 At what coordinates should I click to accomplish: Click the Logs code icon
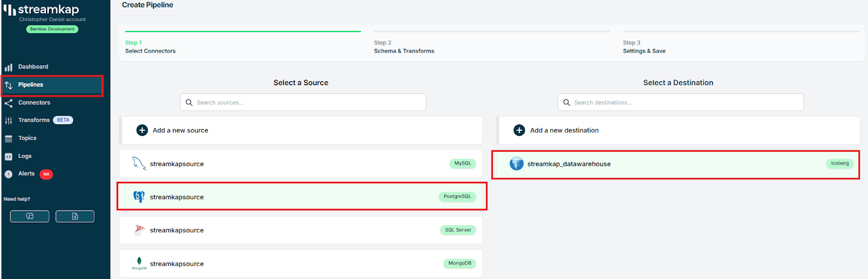pyautogui.click(x=9, y=156)
